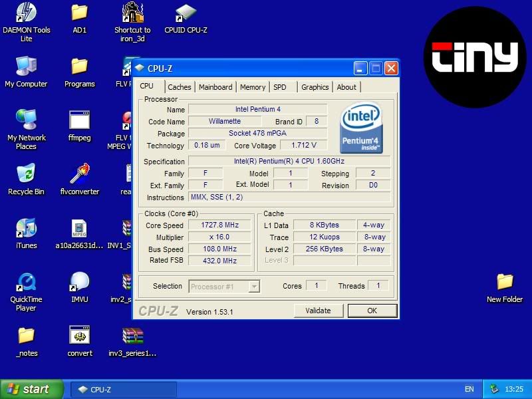Switch to the About tab
Screen dimensions: 532x399
(x=346, y=87)
